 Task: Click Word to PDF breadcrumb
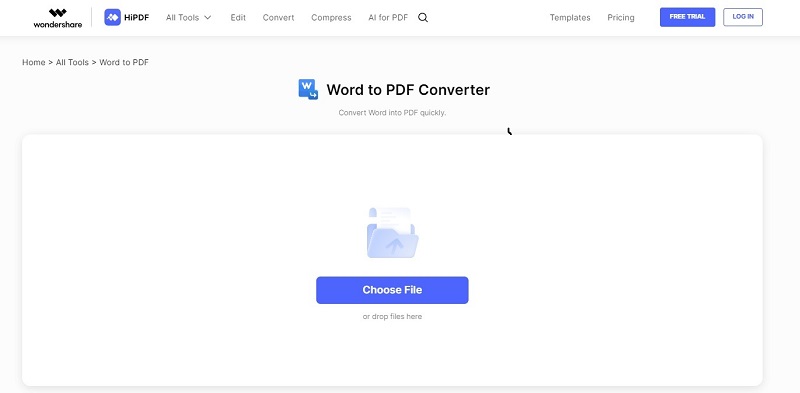[124, 62]
